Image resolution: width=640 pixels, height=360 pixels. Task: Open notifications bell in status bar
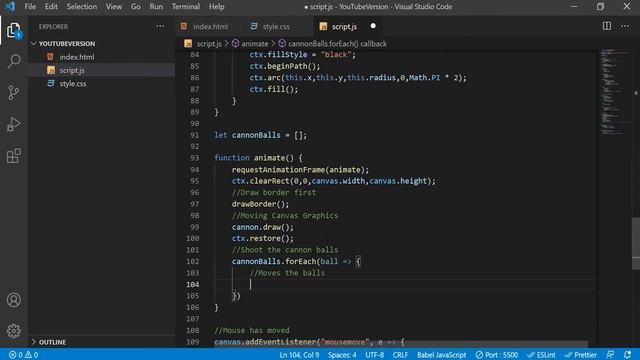click(627, 355)
